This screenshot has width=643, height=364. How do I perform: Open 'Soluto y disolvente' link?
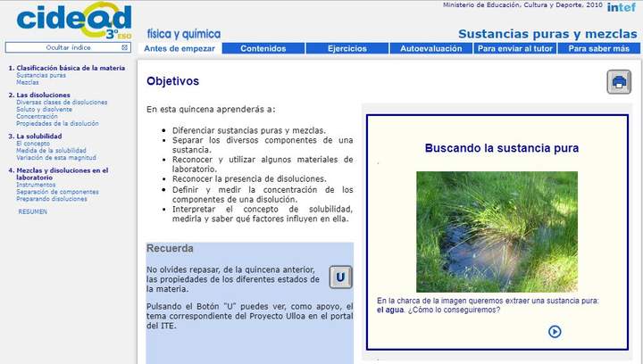pyautogui.click(x=44, y=110)
